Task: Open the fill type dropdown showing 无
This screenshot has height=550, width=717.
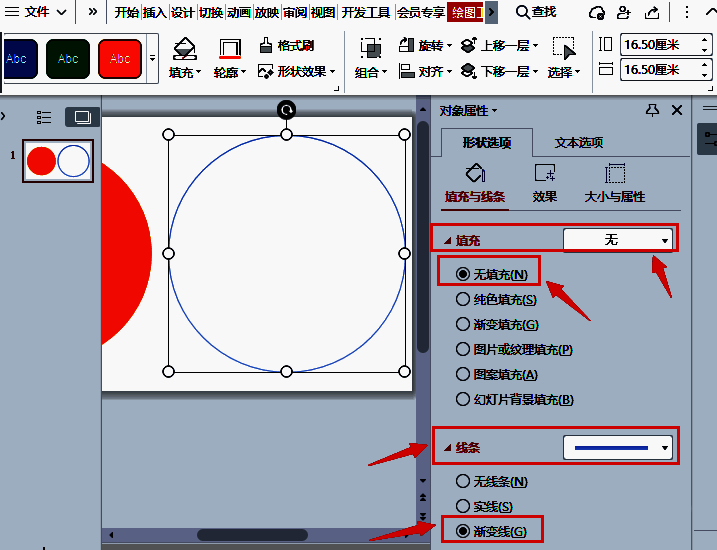Action: tap(618, 239)
